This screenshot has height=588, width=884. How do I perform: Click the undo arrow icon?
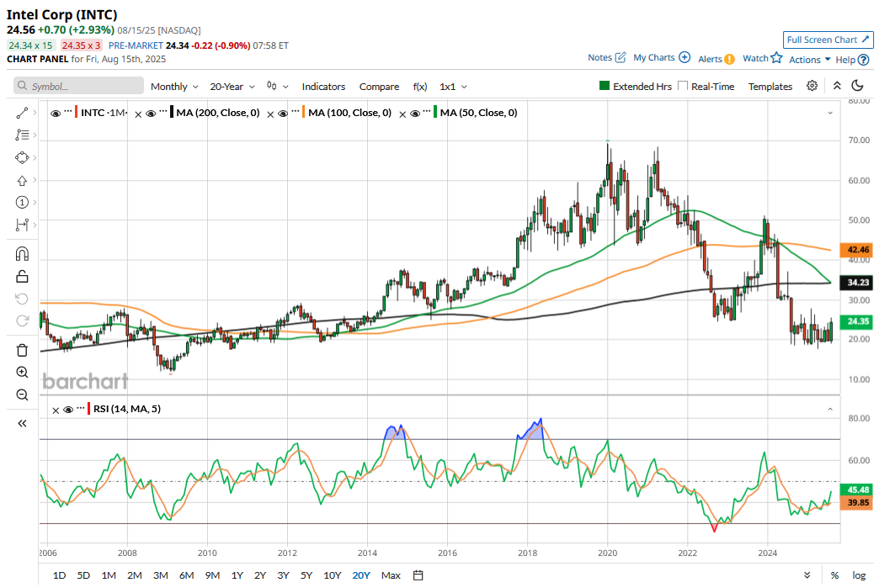tap(22, 299)
